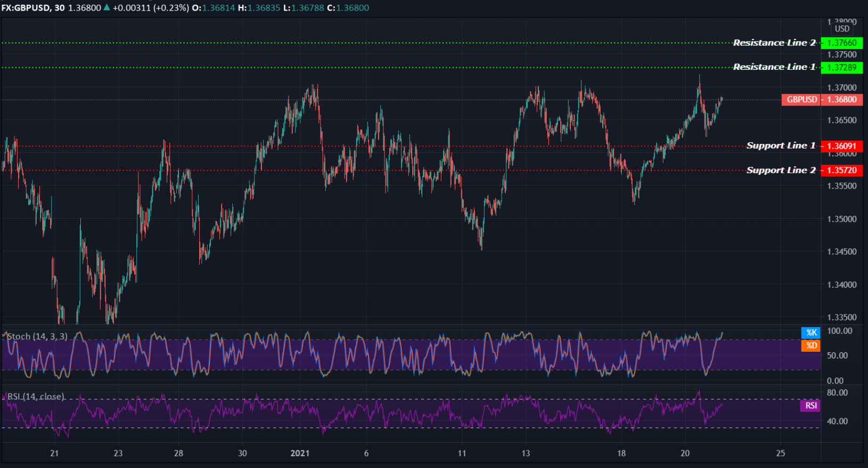Click the blue %K indicator label

click(x=811, y=333)
